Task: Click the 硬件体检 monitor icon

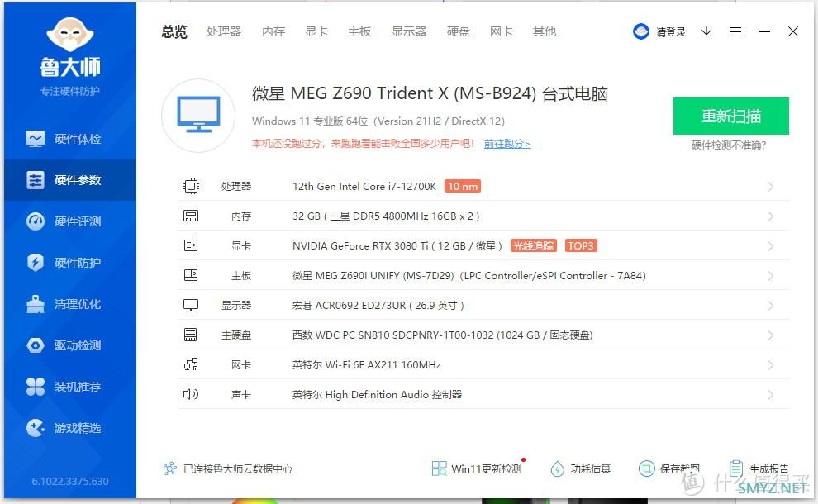Action: coord(36,139)
